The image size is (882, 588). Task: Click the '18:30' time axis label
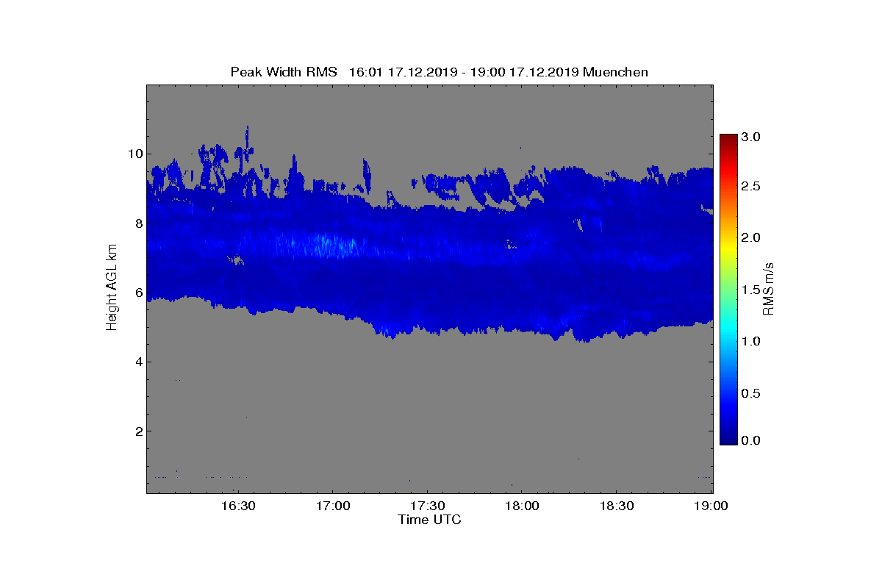point(617,506)
